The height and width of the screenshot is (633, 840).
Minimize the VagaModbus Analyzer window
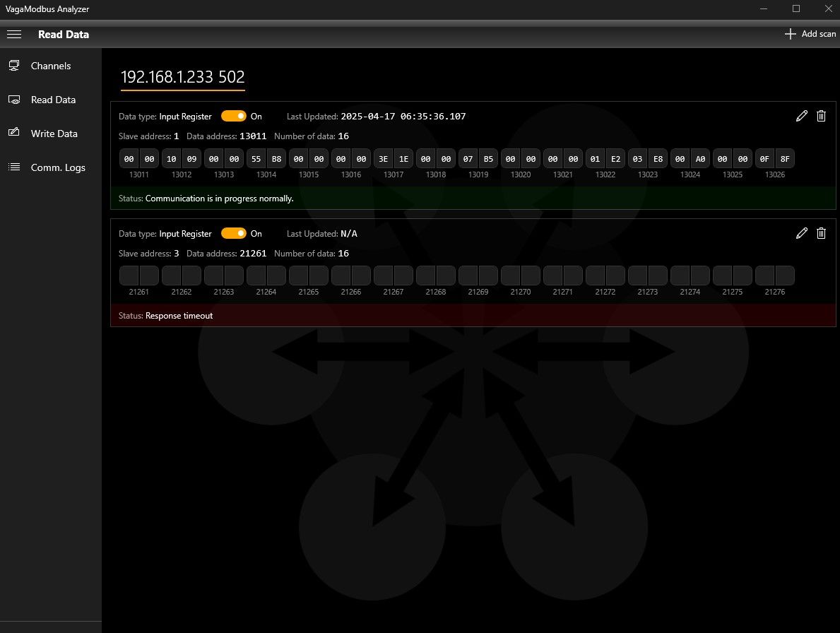tap(764, 8)
